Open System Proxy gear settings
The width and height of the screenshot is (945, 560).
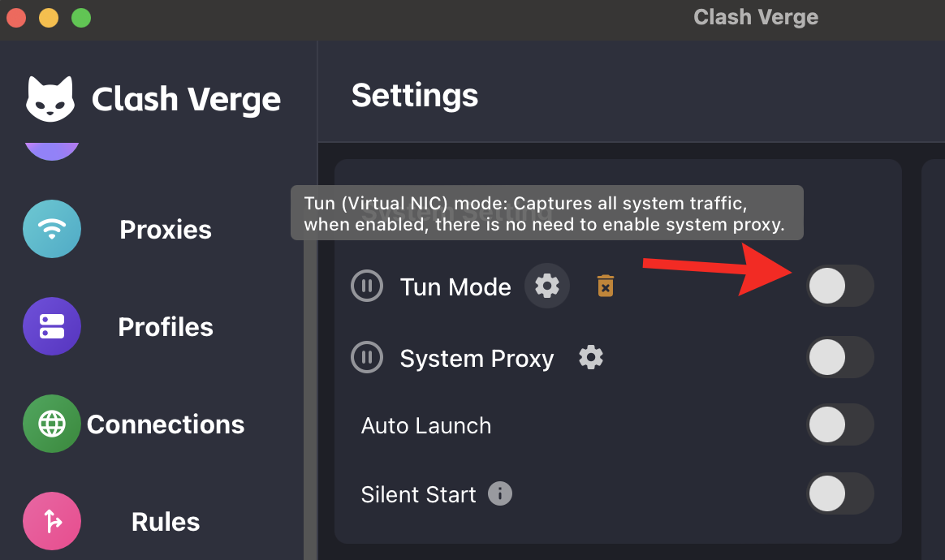point(591,357)
